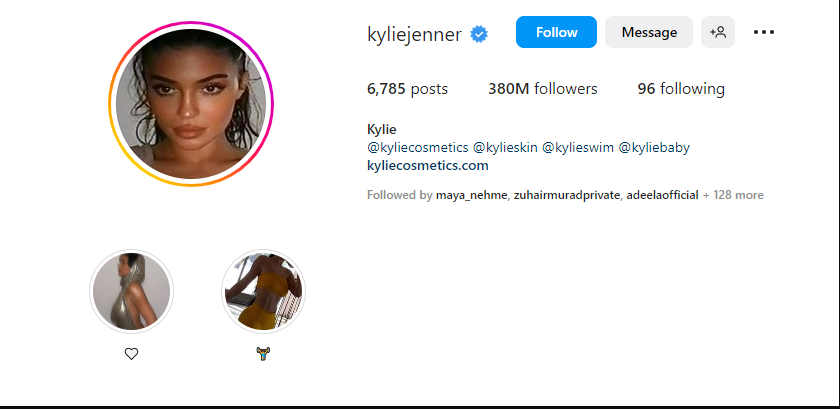Click the heart icon under first highlight
840x409 pixels.
(x=131, y=354)
